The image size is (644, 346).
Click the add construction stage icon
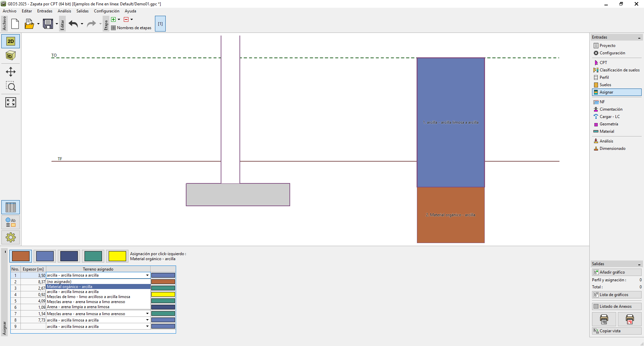113,19
